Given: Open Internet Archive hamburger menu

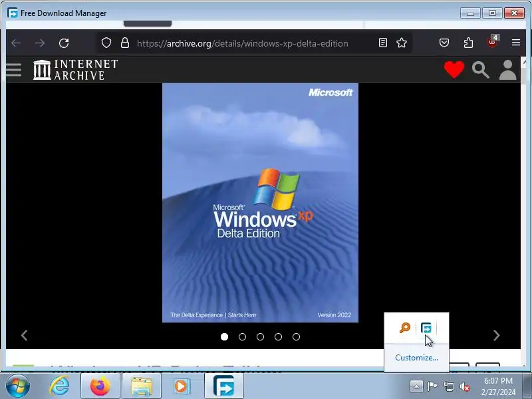Looking at the screenshot, I should tap(13, 70).
